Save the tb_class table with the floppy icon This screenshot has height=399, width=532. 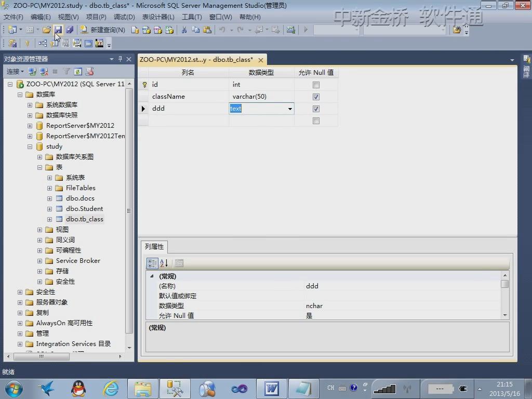coord(58,30)
